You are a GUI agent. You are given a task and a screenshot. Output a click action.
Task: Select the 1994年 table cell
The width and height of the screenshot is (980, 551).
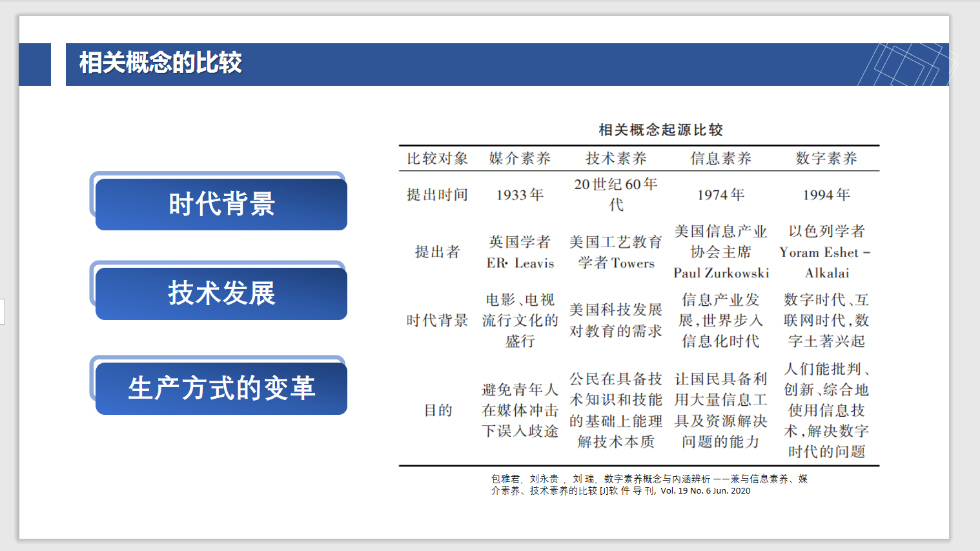click(826, 194)
